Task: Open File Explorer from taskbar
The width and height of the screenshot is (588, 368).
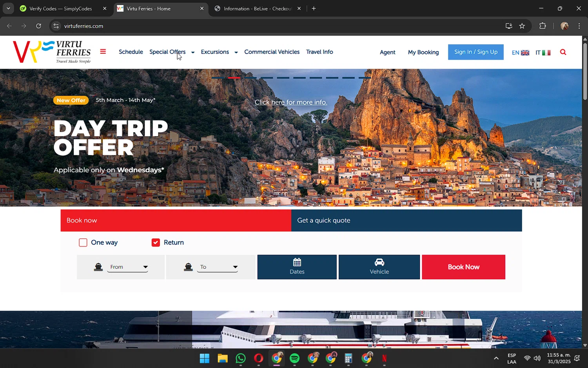Action: 223,359
